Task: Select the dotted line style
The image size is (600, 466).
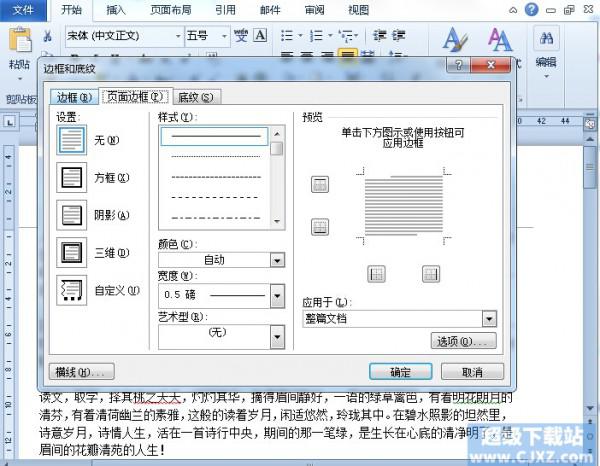Action: point(214,156)
